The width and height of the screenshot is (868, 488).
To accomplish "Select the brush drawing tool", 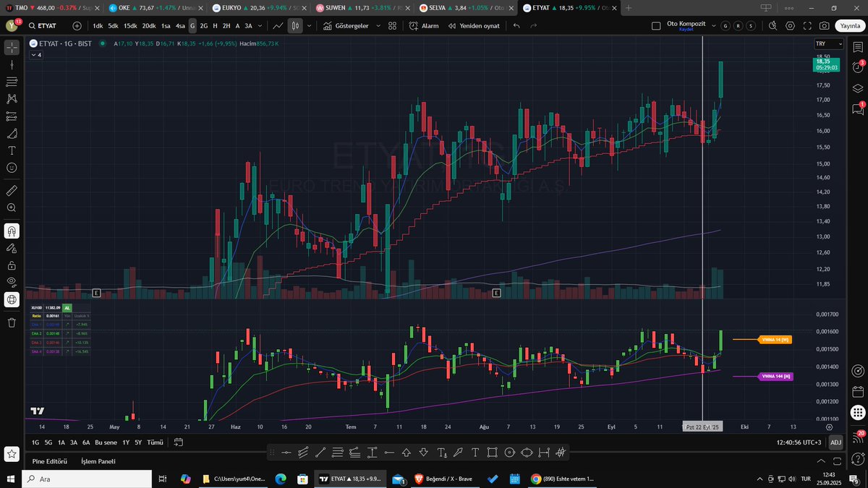I will (x=12, y=133).
